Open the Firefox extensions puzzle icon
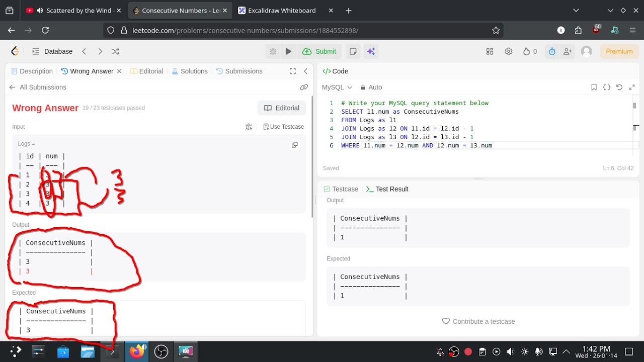Image resolution: width=644 pixels, height=362 pixels. tap(578, 30)
